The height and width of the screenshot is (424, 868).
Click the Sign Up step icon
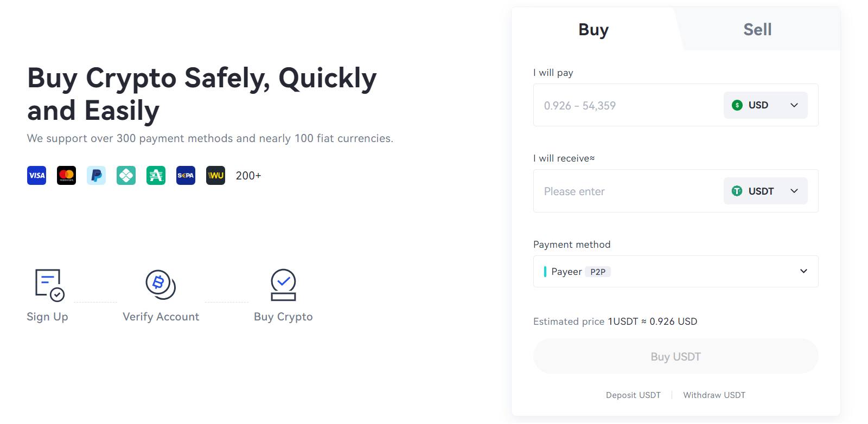click(47, 284)
